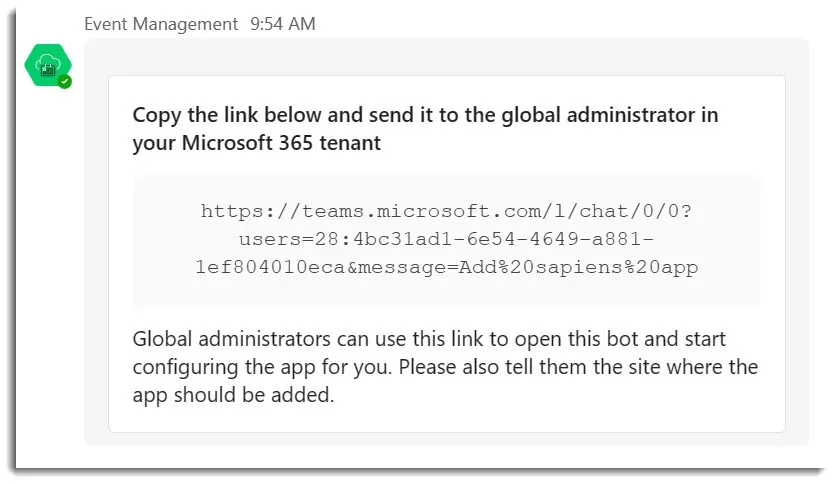Click the white card's empty bottom margin
This screenshot has height=484, width=834.
tap(447, 420)
